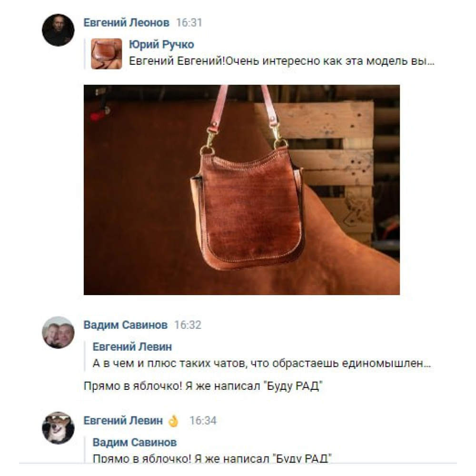
Task: Jump to quoted message 'А в чем и плюс таких чатов'
Action: 262,363
